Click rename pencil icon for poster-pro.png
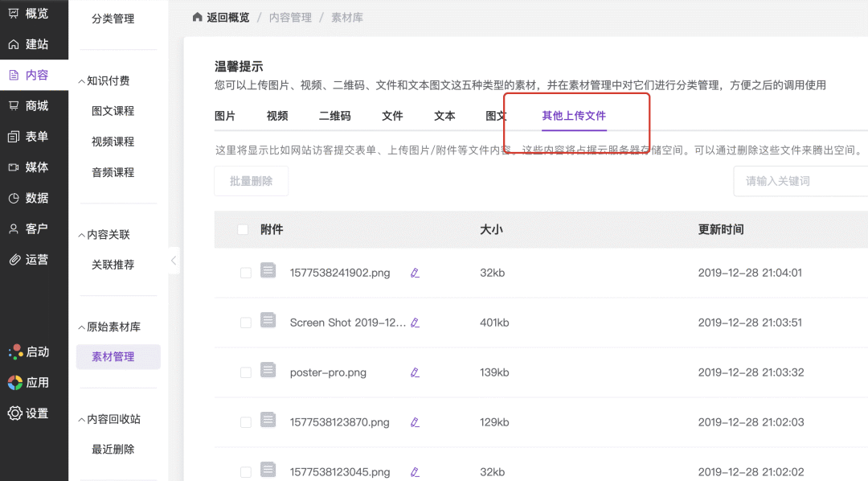This screenshot has width=868, height=481. pyautogui.click(x=415, y=372)
